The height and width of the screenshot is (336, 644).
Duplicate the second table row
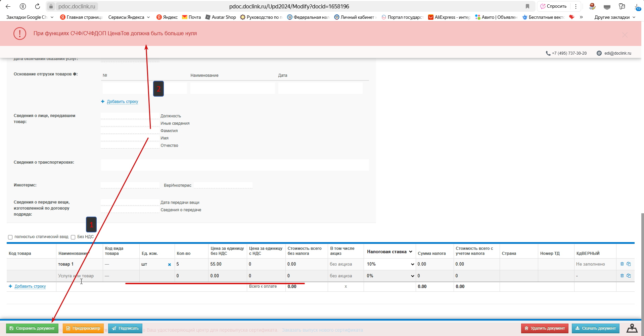[x=629, y=276]
